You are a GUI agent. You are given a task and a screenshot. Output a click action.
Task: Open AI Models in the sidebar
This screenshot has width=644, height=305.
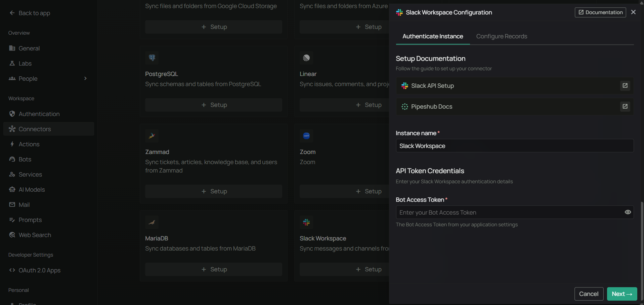[49, 189]
